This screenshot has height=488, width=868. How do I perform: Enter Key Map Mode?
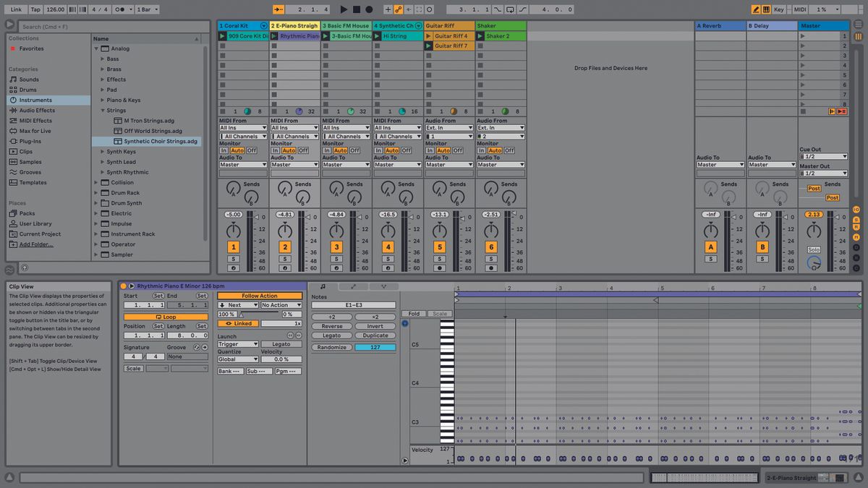[x=778, y=9]
